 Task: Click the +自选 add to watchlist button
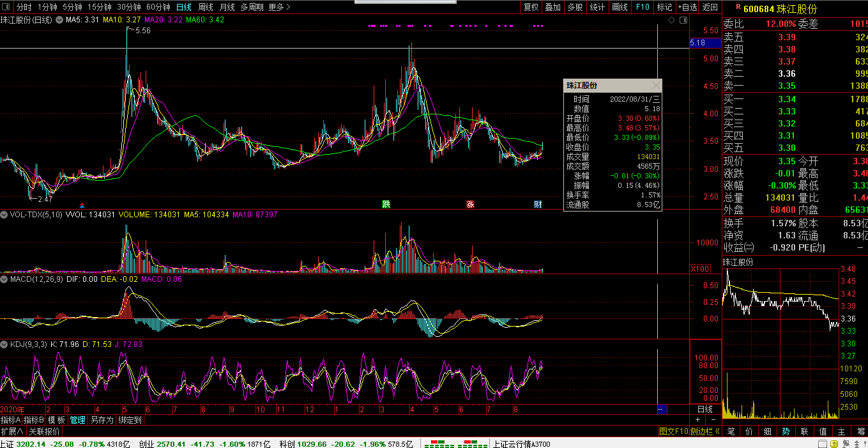point(687,7)
